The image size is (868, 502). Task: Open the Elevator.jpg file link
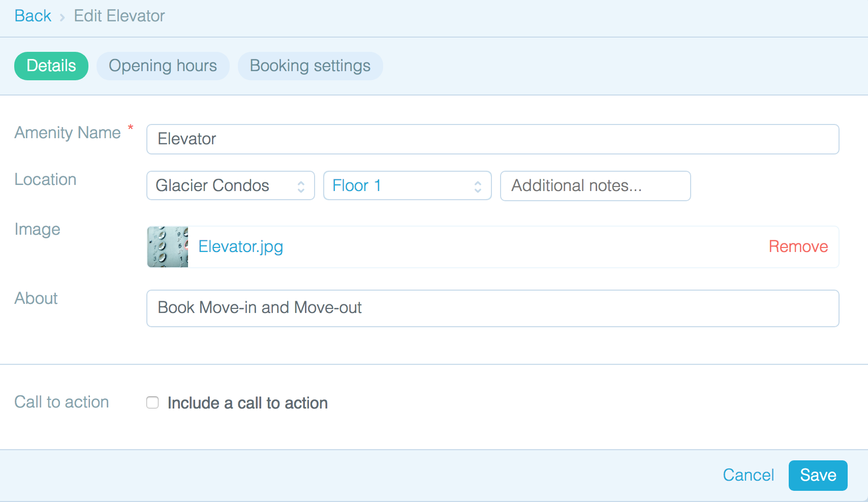click(240, 246)
